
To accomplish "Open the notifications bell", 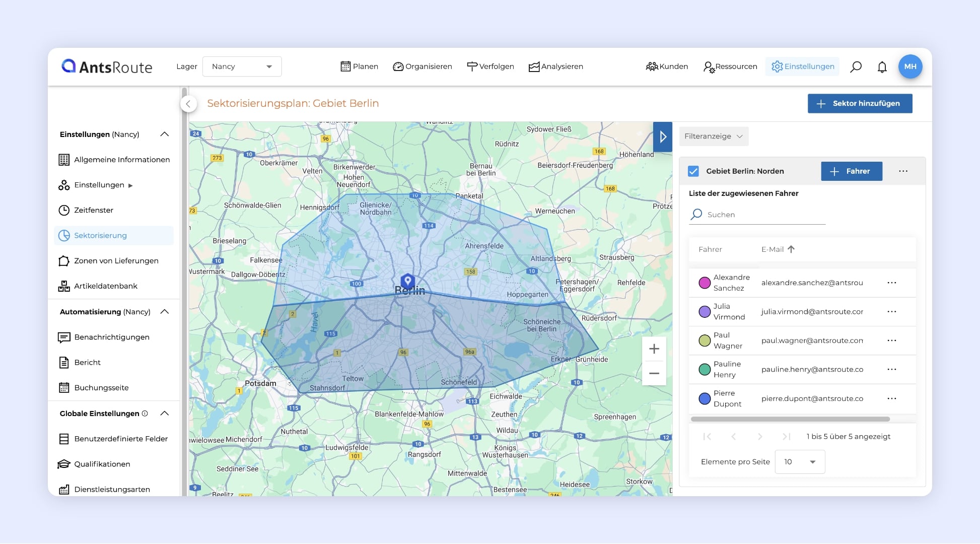I will pos(882,66).
